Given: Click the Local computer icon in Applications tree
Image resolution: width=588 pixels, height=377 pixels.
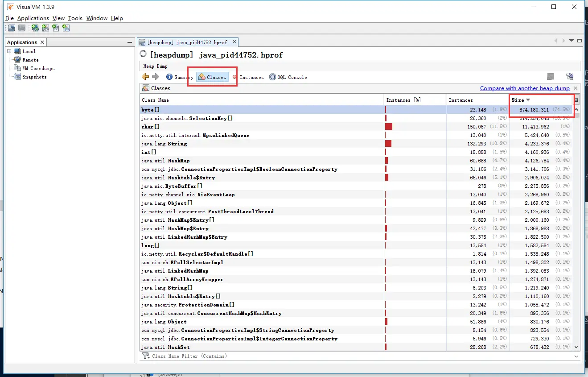Looking at the screenshot, I should point(17,51).
